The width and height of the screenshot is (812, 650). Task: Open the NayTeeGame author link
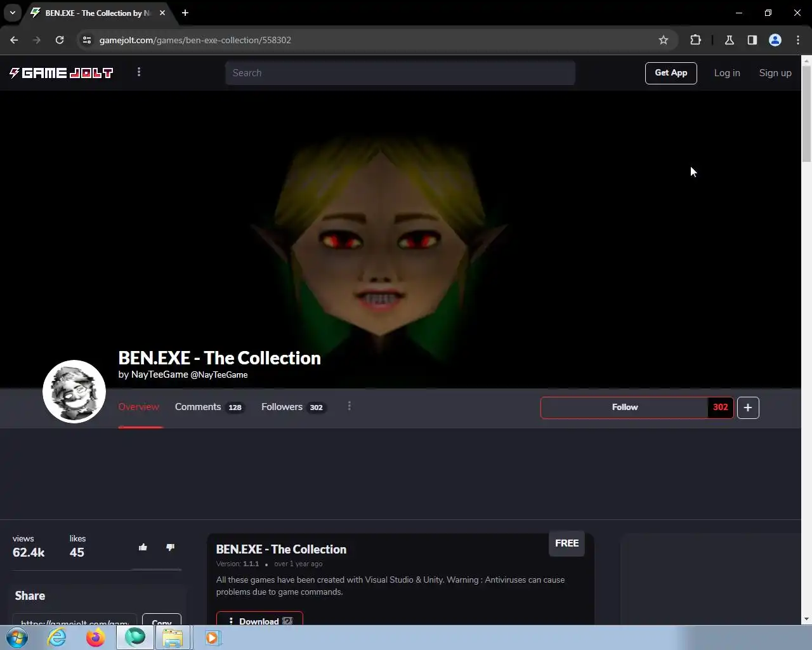coord(160,375)
